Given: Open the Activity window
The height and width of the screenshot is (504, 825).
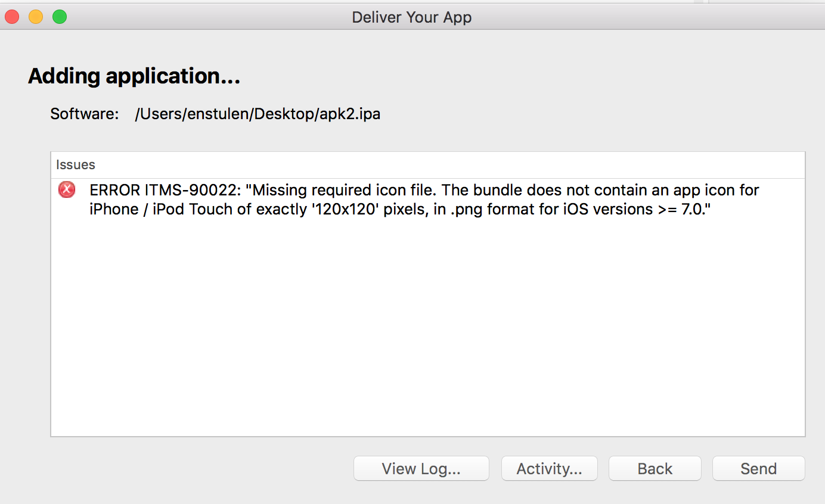Looking at the screenshot, I should 549,468.
